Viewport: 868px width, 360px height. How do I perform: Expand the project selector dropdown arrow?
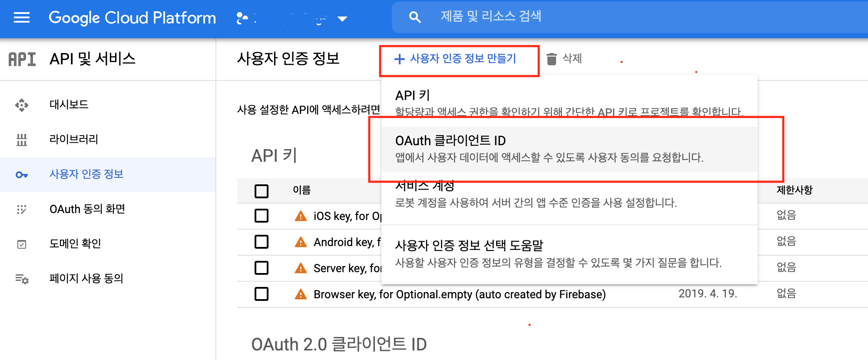[342, 19]
